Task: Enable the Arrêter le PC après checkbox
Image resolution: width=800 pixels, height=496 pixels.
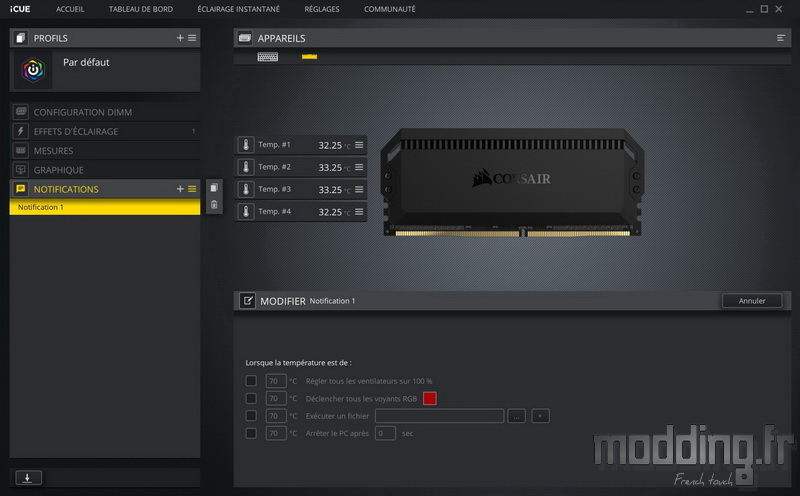Action: pyautogui.click(x=251, y=433)
